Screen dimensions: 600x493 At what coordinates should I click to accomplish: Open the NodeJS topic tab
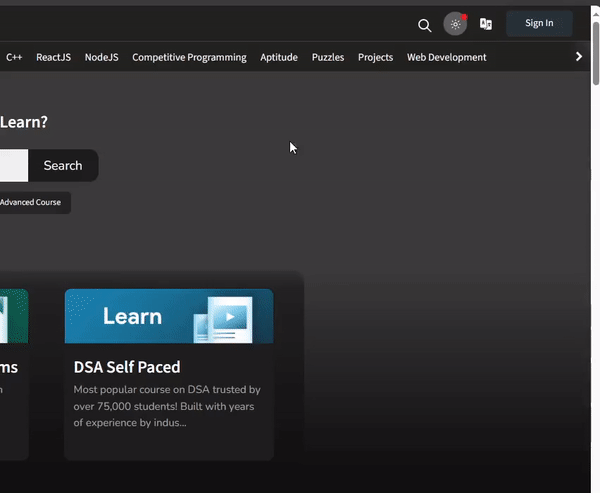point(101,57)
